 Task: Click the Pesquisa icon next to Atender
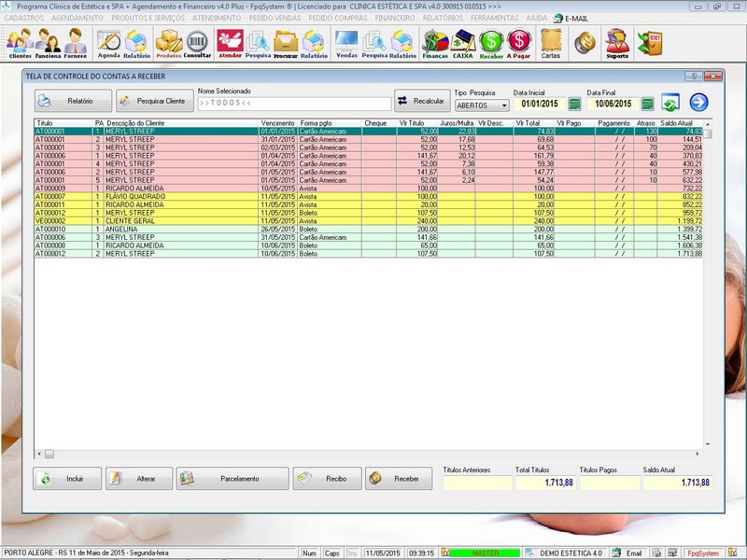(x=258, y=44)
